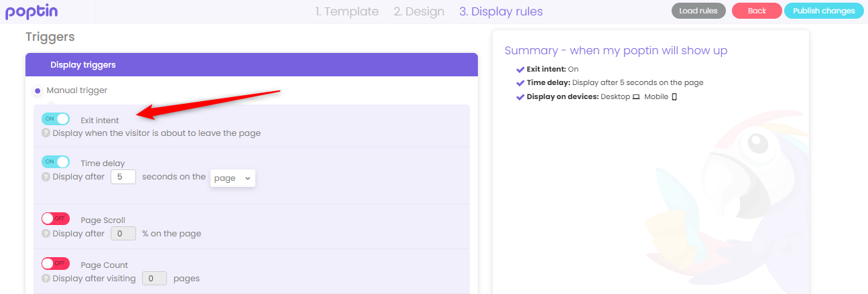The height and width of the screenshot is (294, 868).
Task: Expand the Manual trigger section
Action: (76, 90)
